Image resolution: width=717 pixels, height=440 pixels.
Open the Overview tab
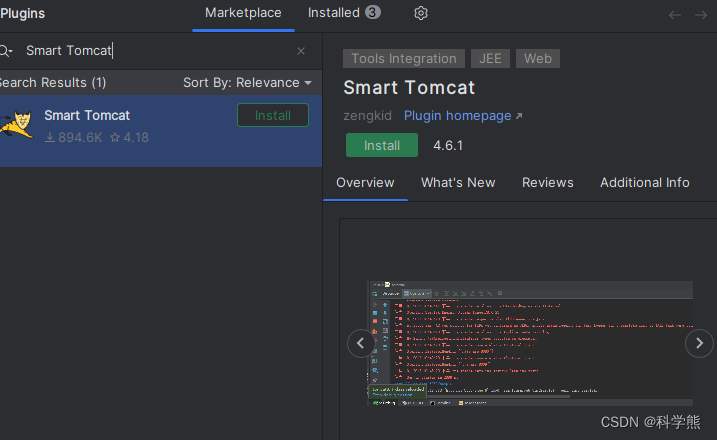(x=365, y=182)
